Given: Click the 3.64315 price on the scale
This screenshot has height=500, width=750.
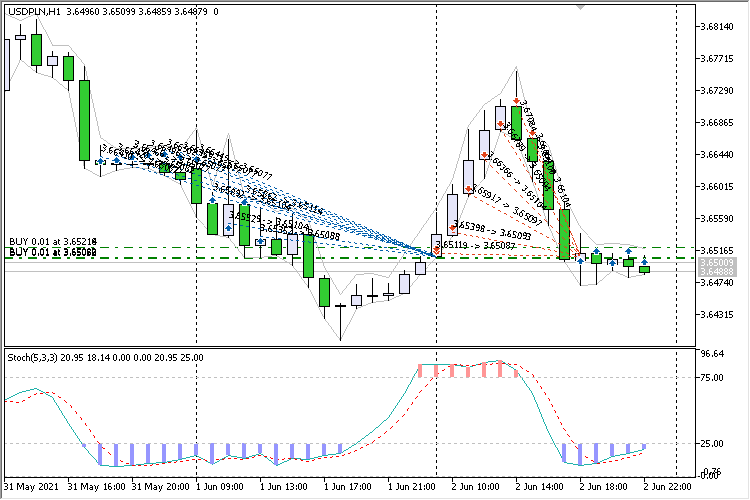Looking at the screenshot, I should 717,314.
